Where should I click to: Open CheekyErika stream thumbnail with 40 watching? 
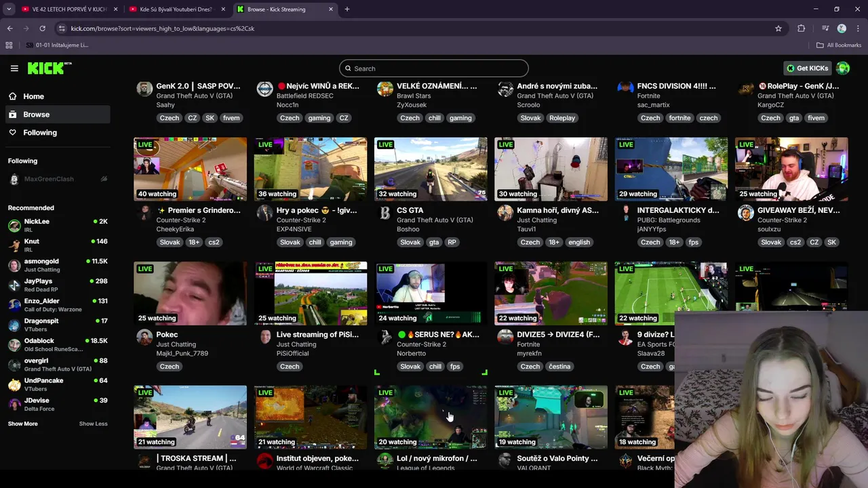(191, 169)
